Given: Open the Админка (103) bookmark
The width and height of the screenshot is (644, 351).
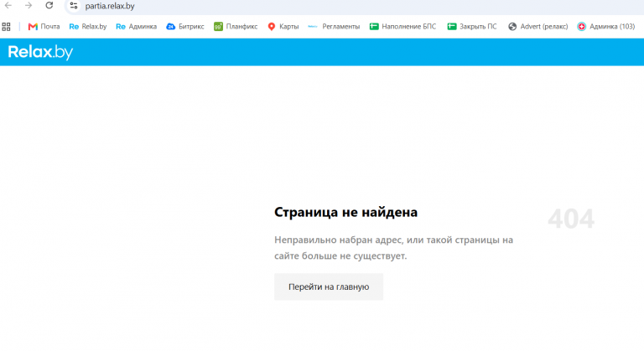Looking at the screenshot, I should pos(606,27).
